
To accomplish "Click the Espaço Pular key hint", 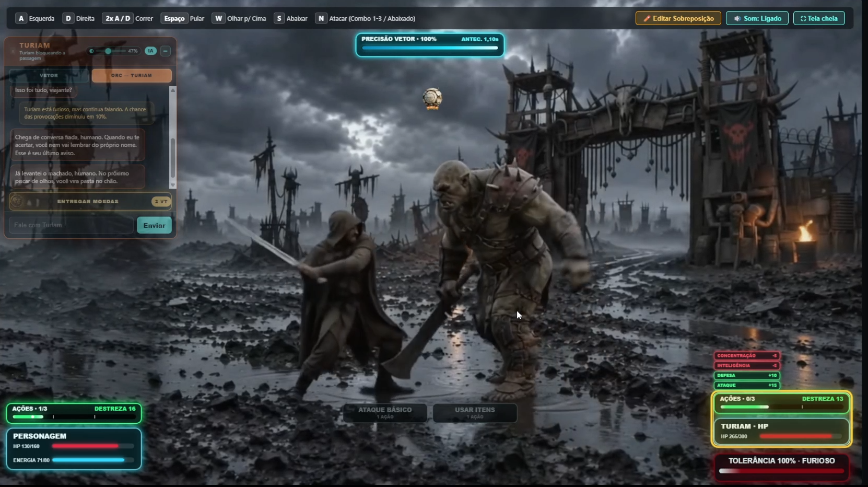I will click(182, 18).
